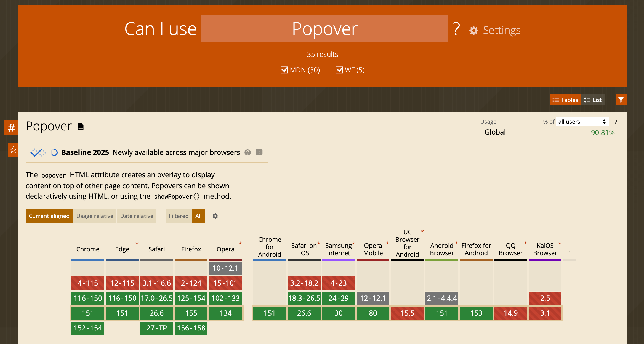Select the Date relative tab

(137, 216)
